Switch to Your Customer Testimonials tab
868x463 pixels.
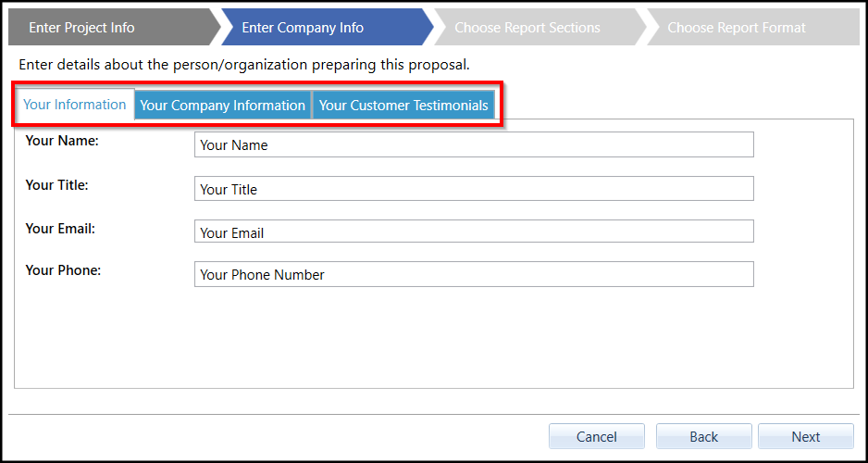[403, 106]
